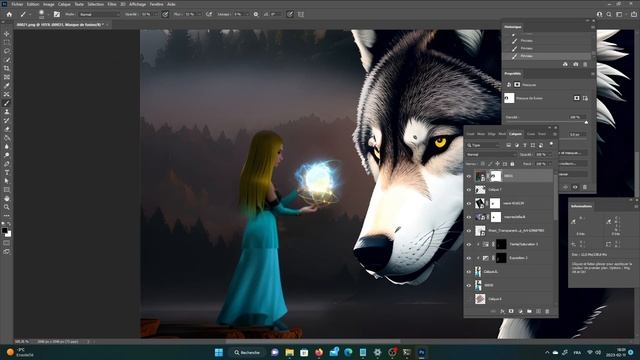640x360 pixels.
Task: Open the Filtre menu
Action: point(112,4)
